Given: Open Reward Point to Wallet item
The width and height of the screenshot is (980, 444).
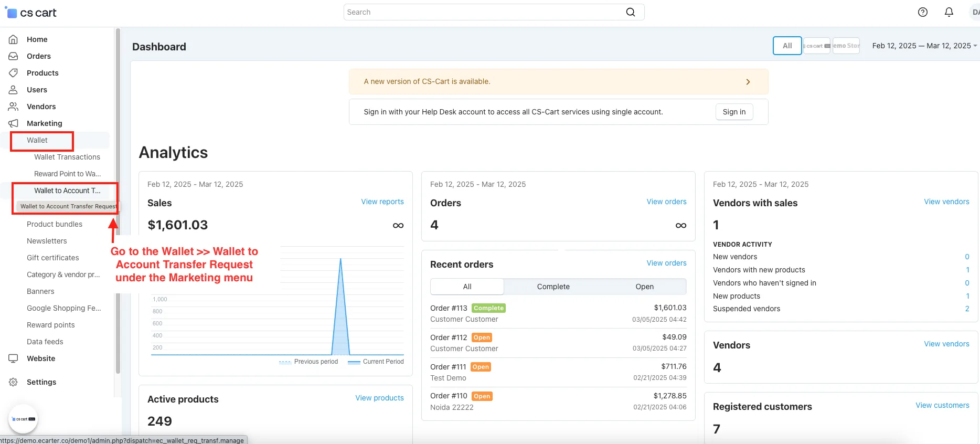Looking at the screenshot, I should point(68,174).
